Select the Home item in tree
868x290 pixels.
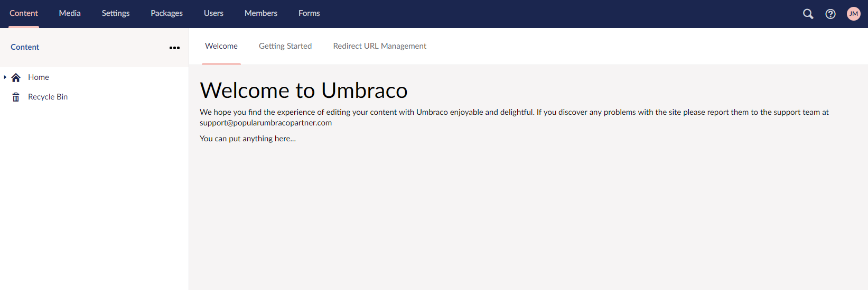point(39,77)
